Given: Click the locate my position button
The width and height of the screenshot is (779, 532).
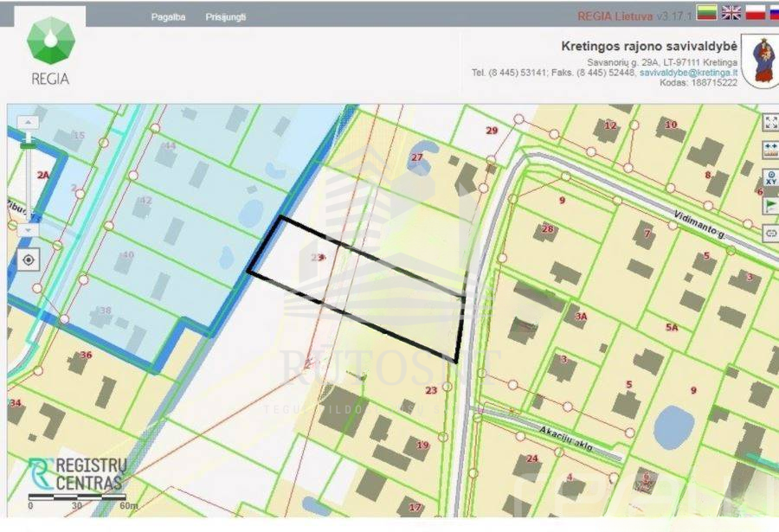Looking at the screenshot, I should click(29, 260).
